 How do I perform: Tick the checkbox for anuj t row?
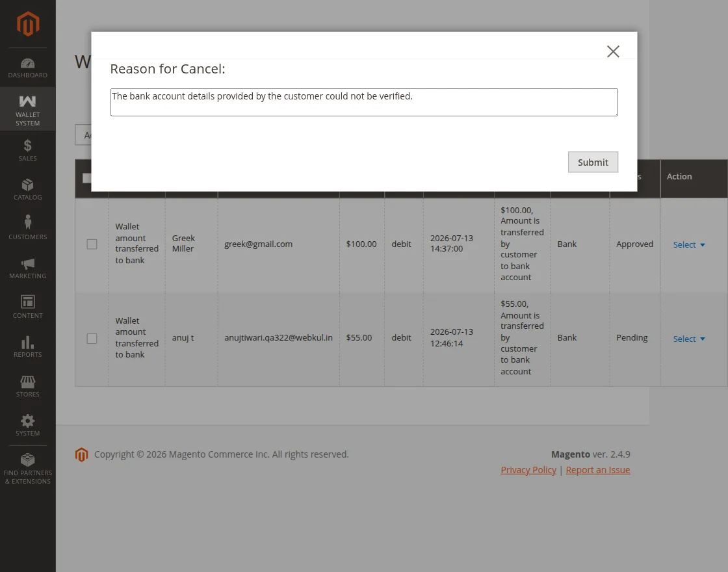click(x=92, y=339)
